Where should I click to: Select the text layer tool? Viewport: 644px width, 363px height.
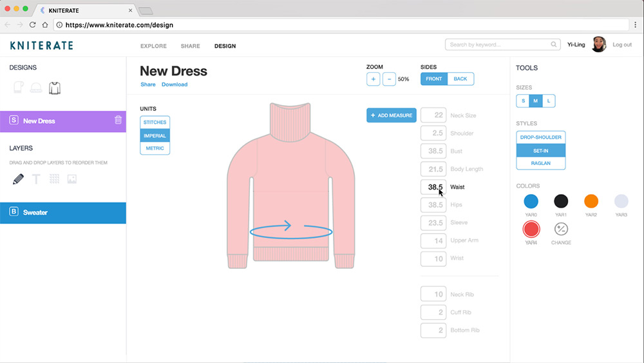pos(36,179)
